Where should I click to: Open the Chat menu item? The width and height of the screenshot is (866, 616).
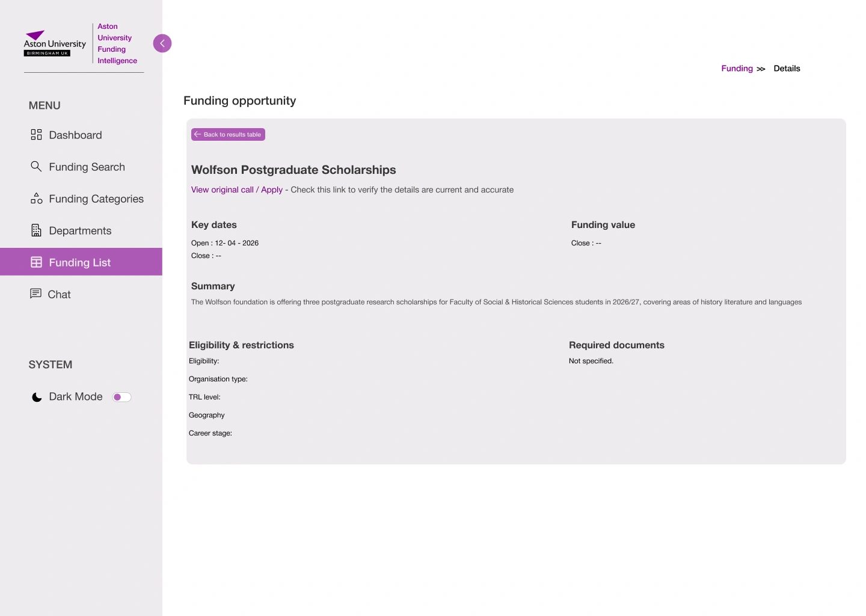click(x=59, y=295)
